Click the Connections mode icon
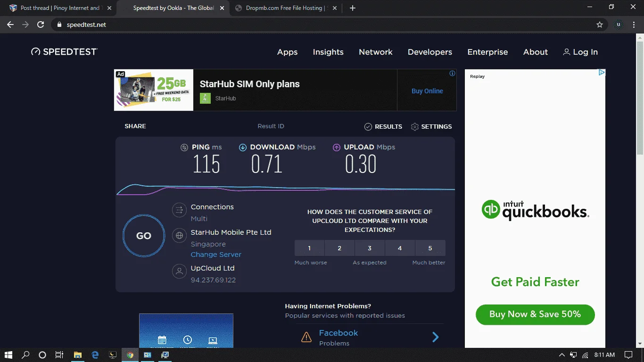644x362 pixels. 179,210
